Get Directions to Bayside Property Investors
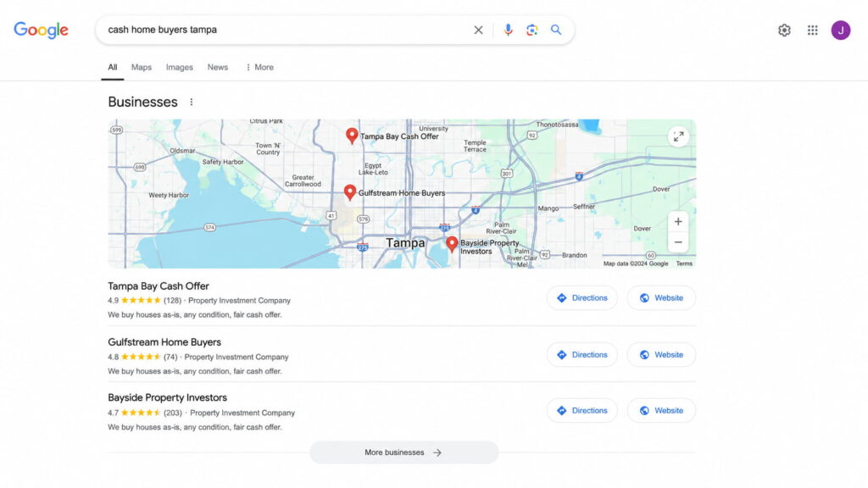Image resolution: width=868 pixels, height=488 pixels. [x=582, y=411]
